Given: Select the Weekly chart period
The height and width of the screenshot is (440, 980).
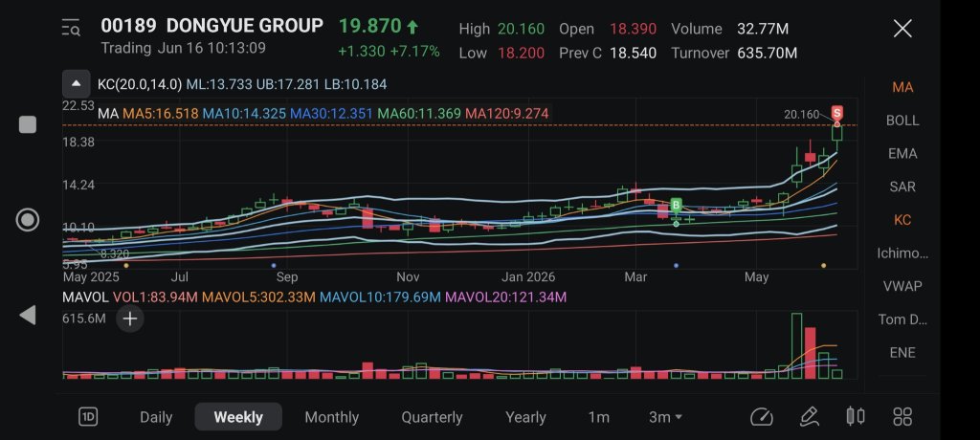Looking at the screenshot, I should click(x=238, y=417).
